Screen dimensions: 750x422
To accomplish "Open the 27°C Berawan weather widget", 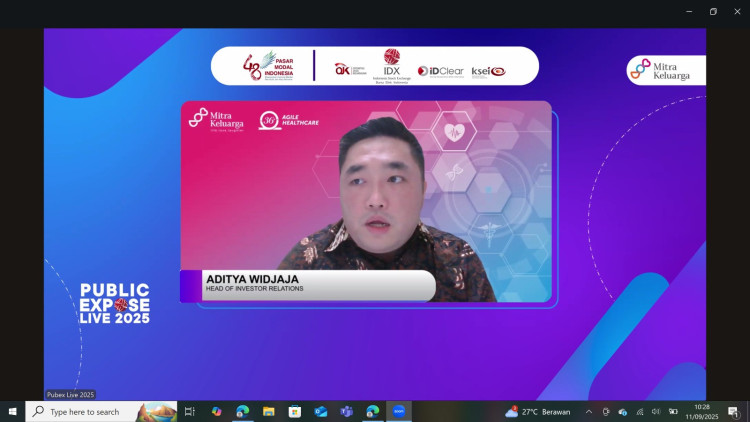I will [538, 411].
